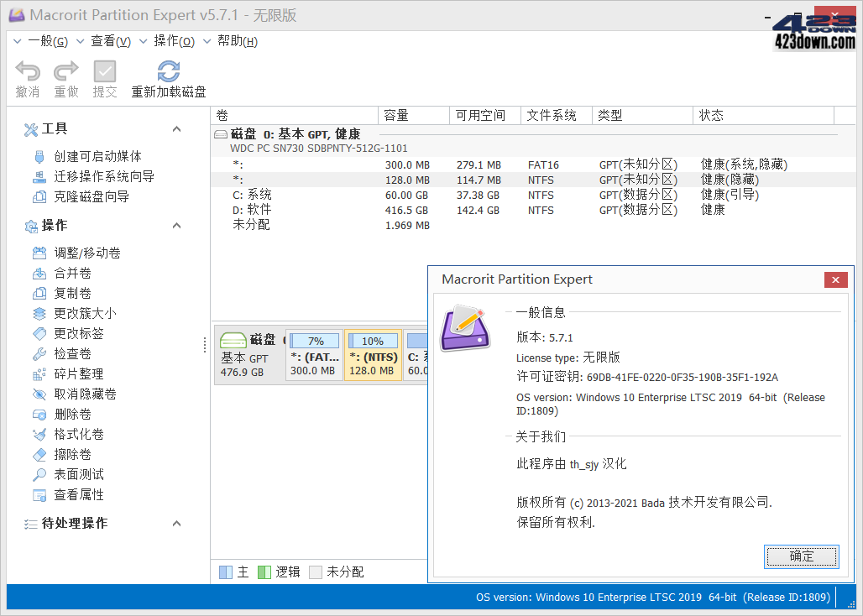Image resolution: width=863 pixels, height=616 pixels.
Task: Select the 主 (primary) partition legend swatch
Action: pos(227,572)
